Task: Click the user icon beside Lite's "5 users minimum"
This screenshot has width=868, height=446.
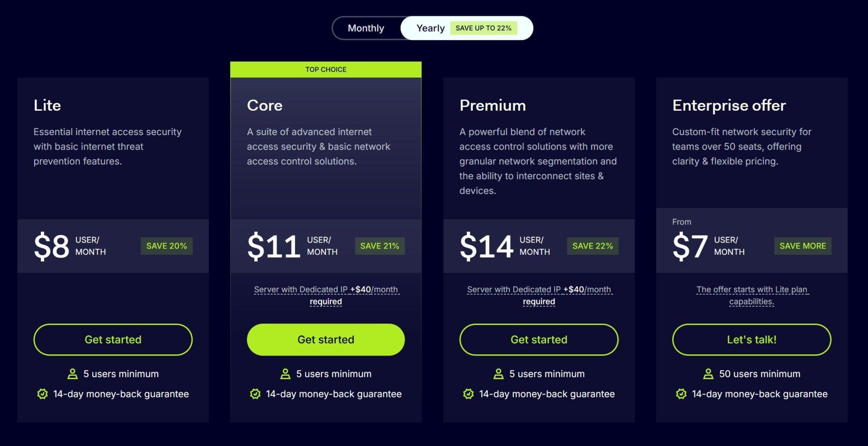Action: (72, 374)
